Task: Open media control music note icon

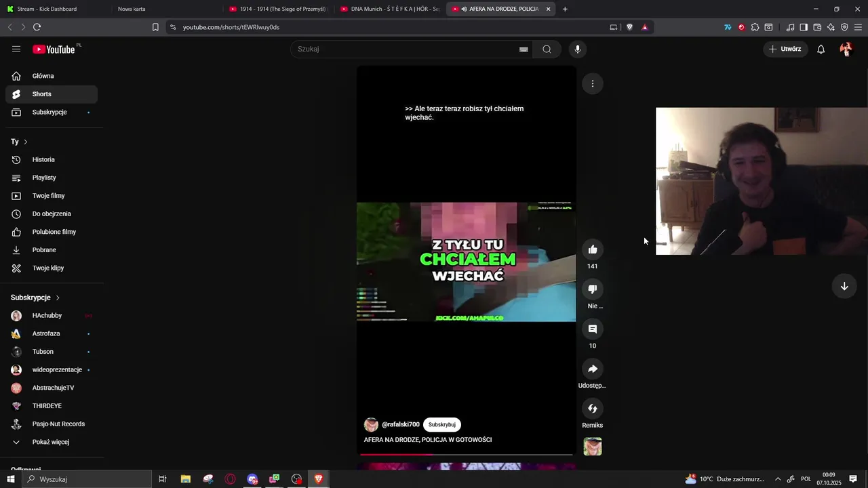Action: tap(790, 27)
